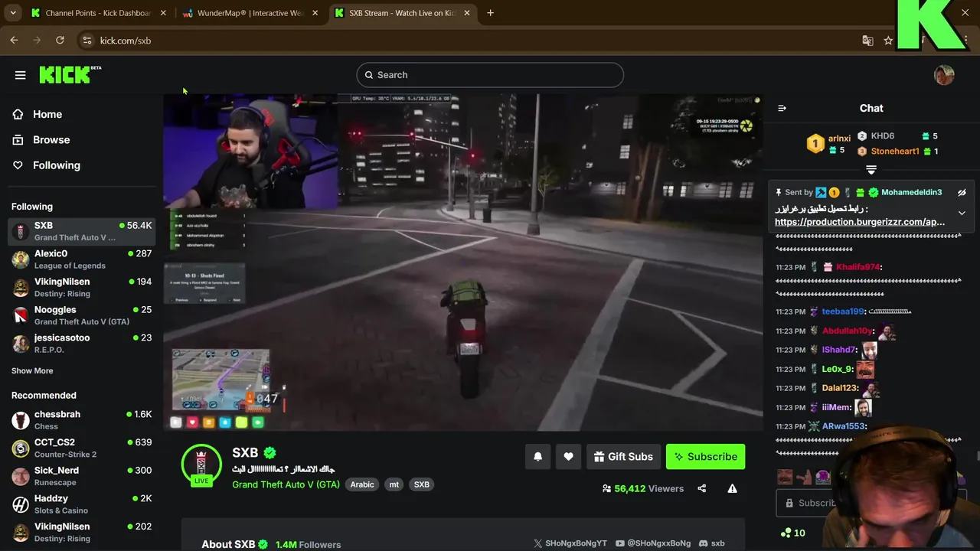
Task: Go back in browser
Action: click(x=14, y=41)
